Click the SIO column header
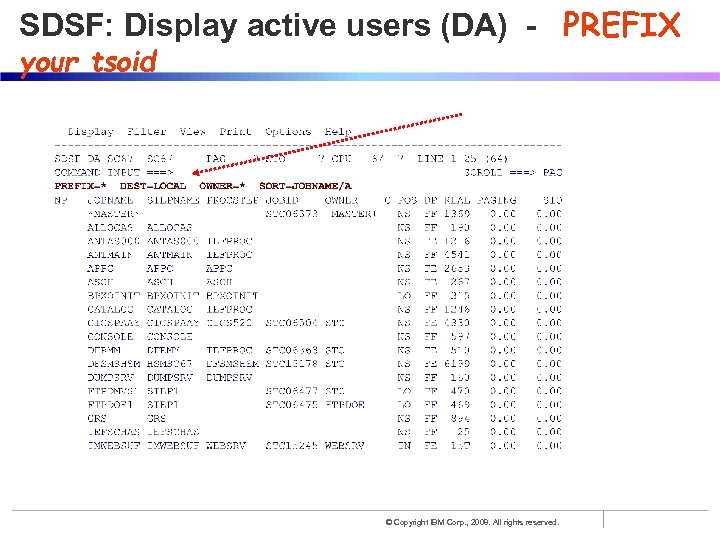Image resolution: width=720 pixels, height=540 pixels. [x=552, y=200]
